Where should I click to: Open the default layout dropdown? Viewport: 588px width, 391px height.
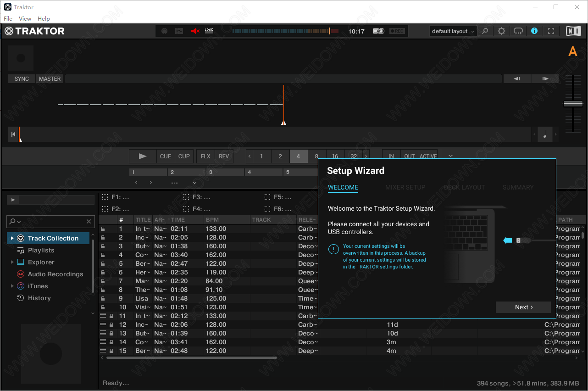(x=453, y=31)
